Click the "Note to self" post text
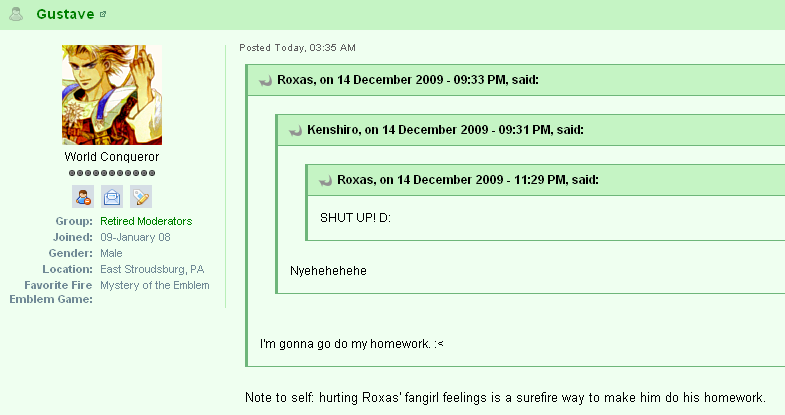The image size is (785, 415). pyautogui.click(x=505, y=397)
